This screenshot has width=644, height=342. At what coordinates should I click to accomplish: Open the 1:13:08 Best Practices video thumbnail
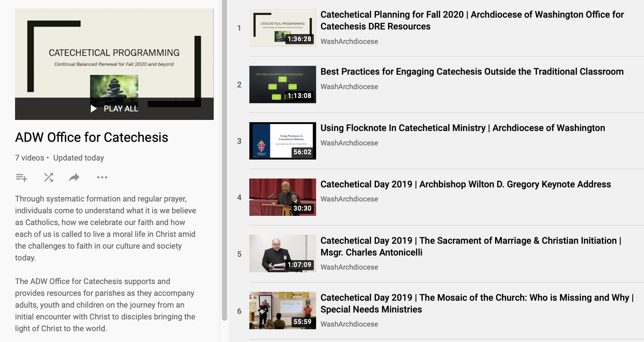(x=283, y=85)
